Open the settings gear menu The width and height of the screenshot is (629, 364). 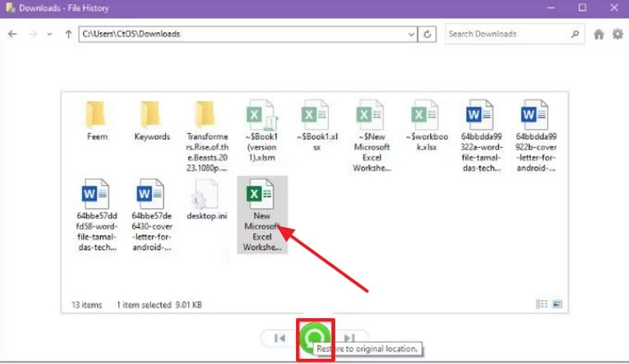(x=618, y=34)
